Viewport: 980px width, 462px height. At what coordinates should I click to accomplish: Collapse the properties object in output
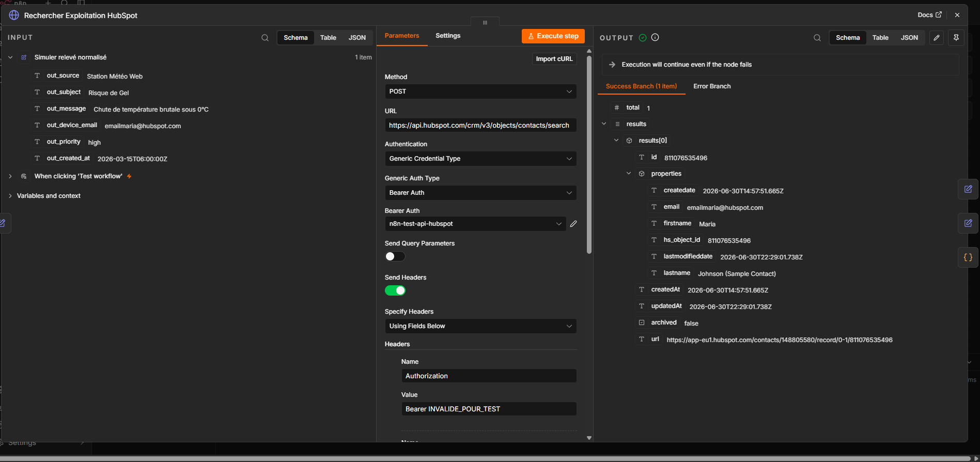point(629,174)
